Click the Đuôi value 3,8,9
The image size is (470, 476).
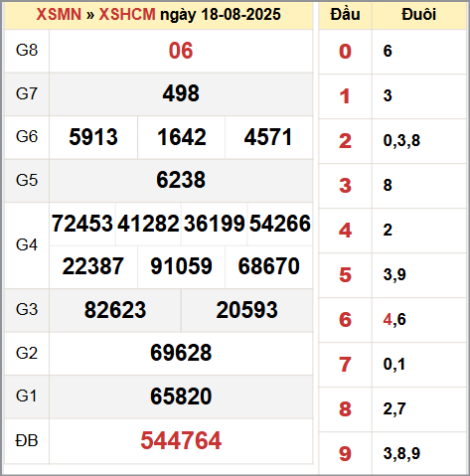[401, 454]
